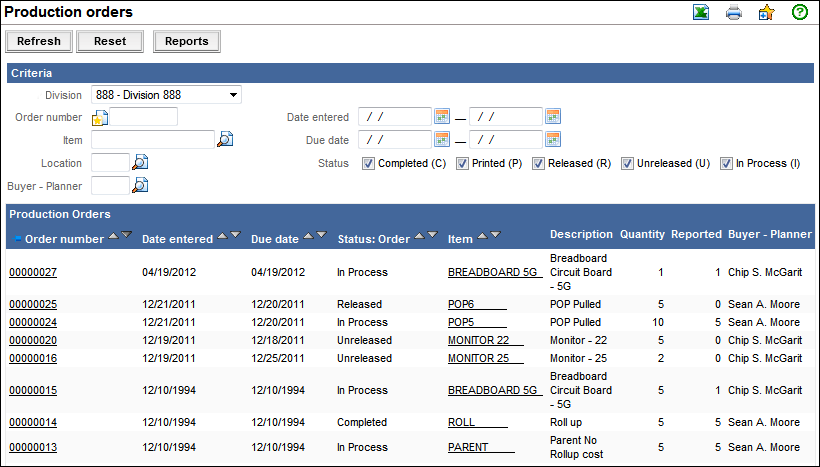Image resolution: width=820 pixels, height=467 pixels.
Task: Open production order 00000027
Action: [33, 272]
